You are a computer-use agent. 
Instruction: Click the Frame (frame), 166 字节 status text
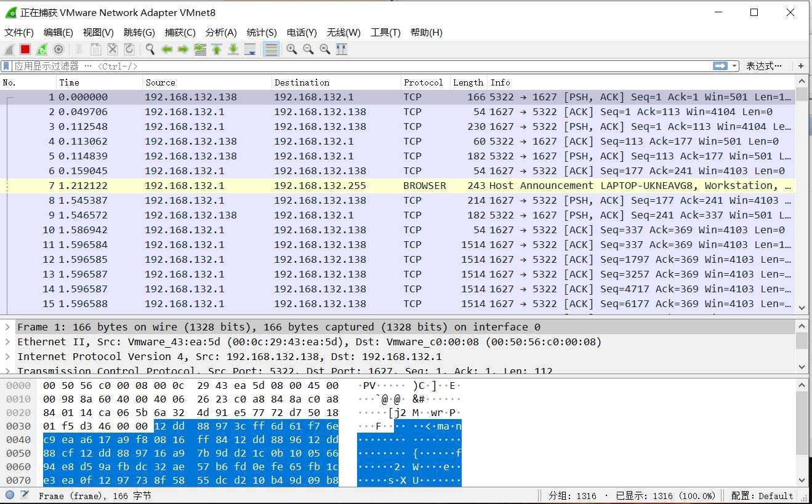click(x=94, y=495)
